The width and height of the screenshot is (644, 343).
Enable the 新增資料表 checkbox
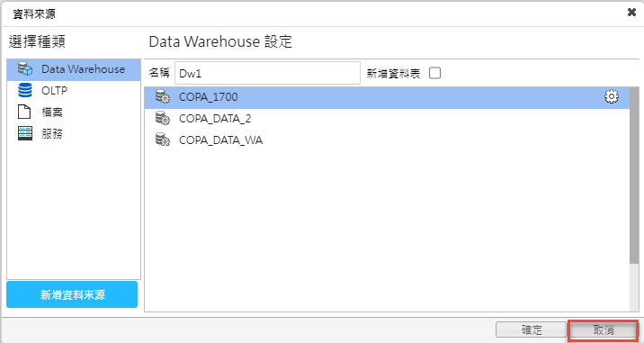point(434,73)
